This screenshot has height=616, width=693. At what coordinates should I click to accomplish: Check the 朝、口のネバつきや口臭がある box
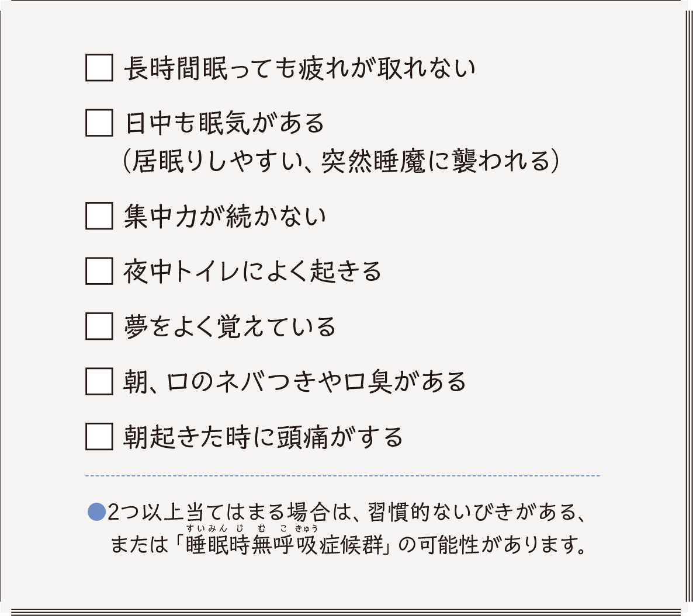click(99, 381)
